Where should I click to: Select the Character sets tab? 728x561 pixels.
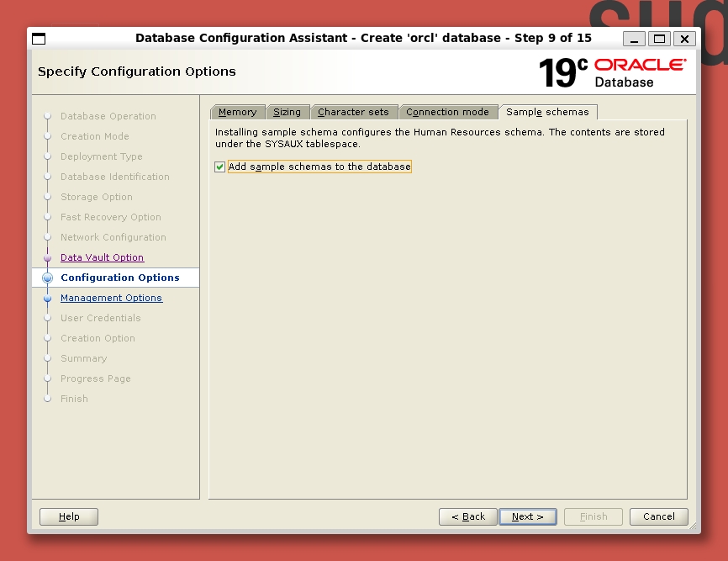(x=353, y=112)
